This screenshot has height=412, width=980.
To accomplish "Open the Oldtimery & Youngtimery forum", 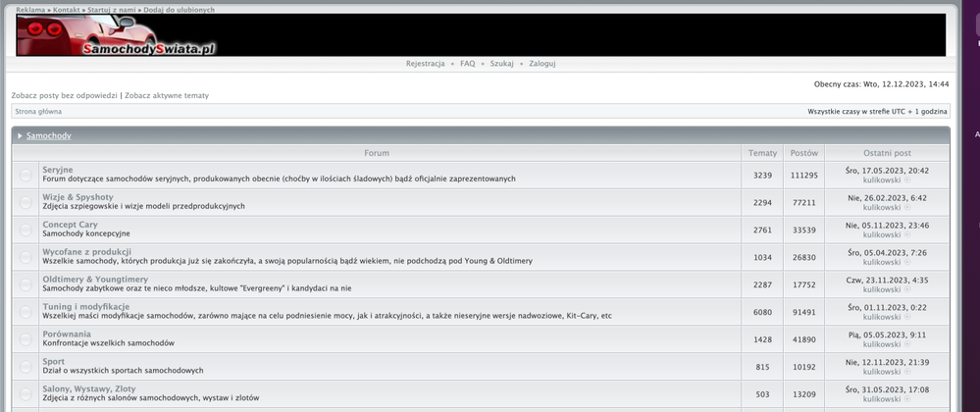I will click(95, 280).
